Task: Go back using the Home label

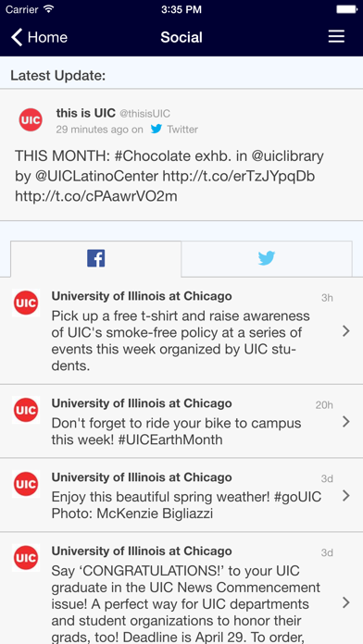Action: pos(47,37)
